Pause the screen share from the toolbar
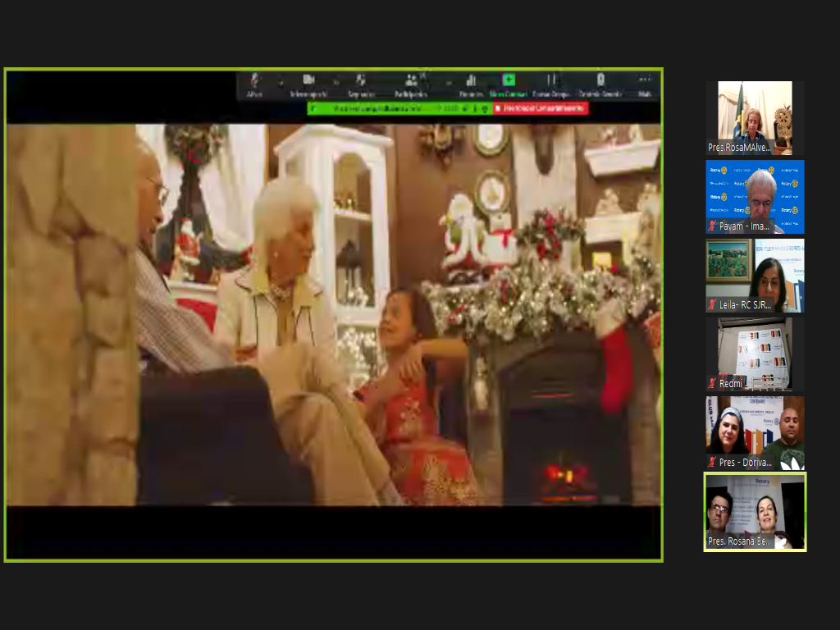 pyautogui.click(x=551, y=81)
